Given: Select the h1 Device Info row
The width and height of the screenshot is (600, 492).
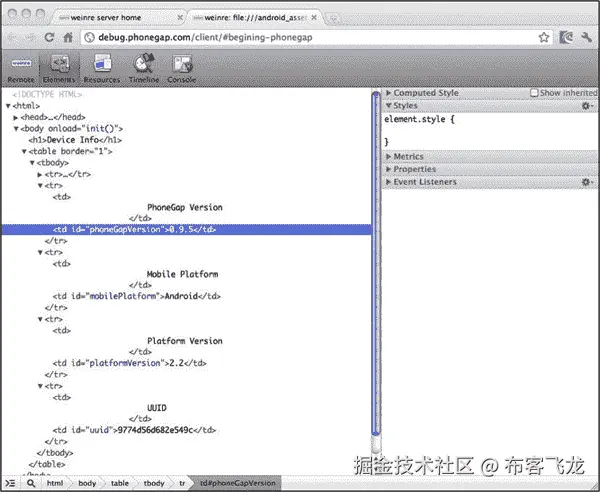Looking at the screenshot, I should coord(75,140).
